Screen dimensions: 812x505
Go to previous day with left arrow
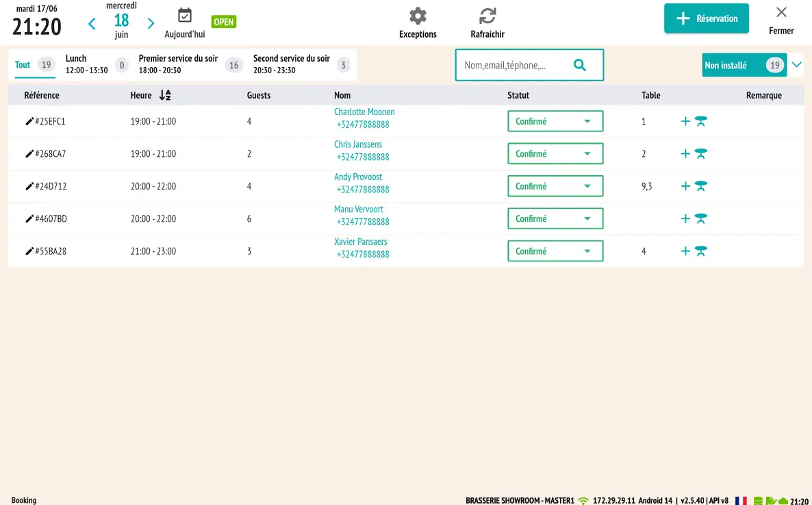point(92,24)
